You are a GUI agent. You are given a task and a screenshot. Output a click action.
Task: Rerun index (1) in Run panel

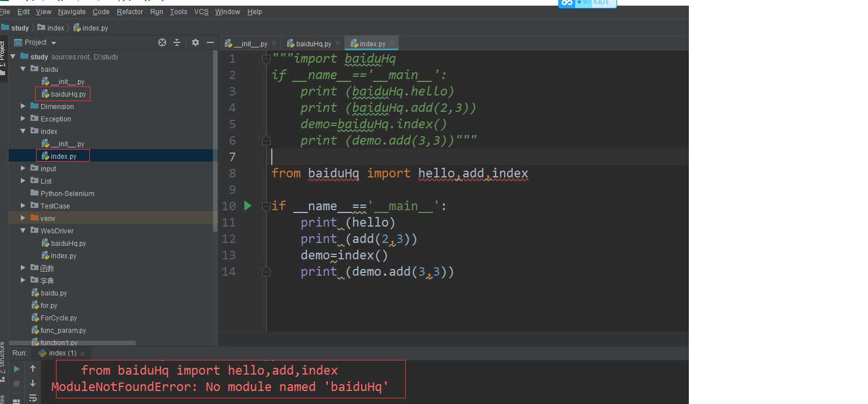(x=17, y=369)
